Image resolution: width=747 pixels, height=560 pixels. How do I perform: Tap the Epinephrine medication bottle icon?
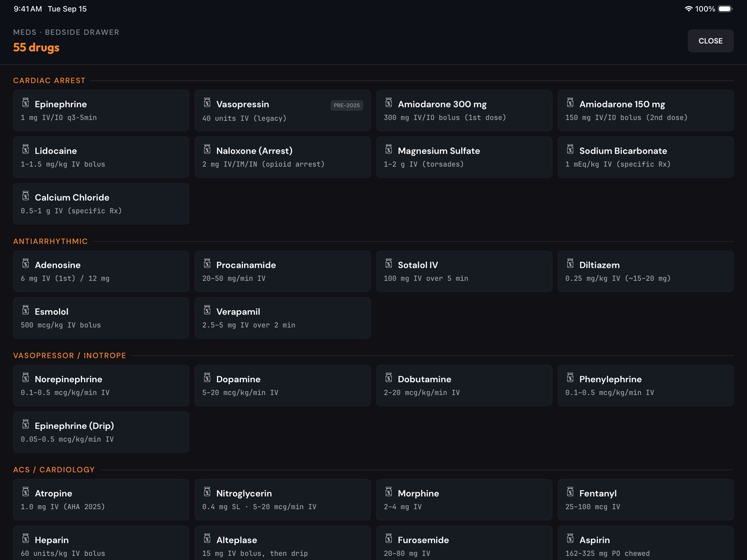coord(26,103)
